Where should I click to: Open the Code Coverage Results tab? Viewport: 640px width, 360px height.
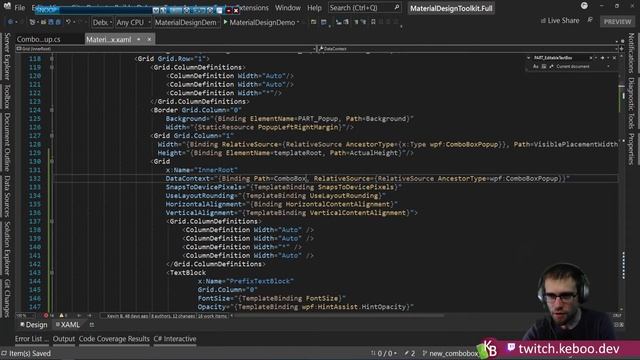click(114, 339)
